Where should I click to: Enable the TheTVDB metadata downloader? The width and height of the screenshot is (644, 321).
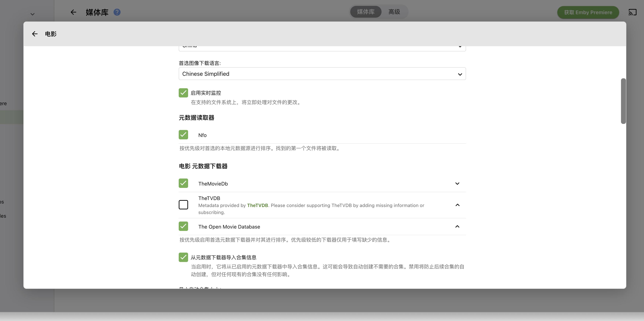[x=183, y=205]
